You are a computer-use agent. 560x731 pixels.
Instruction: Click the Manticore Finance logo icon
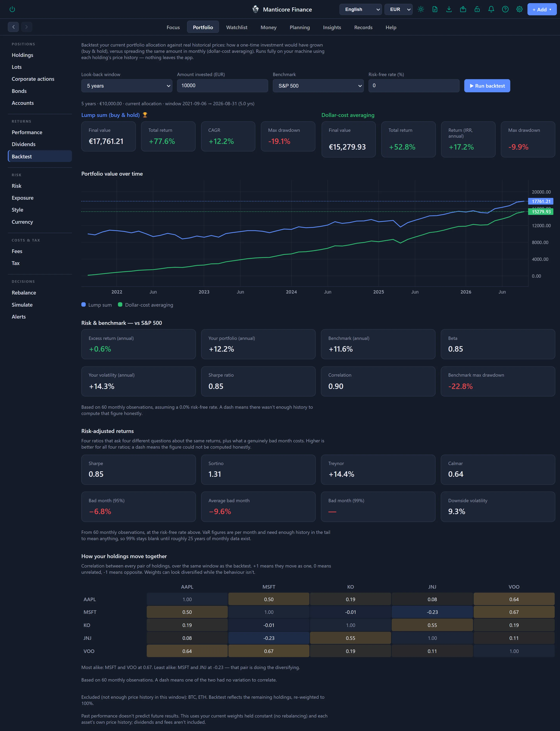coord(256,9)
